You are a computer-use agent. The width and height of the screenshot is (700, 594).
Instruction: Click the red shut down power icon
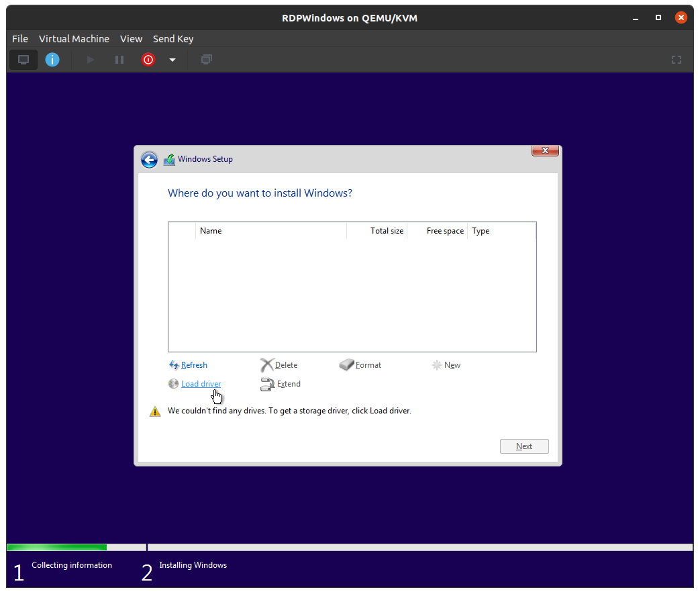pyautogui.click(x=148, y=60)
